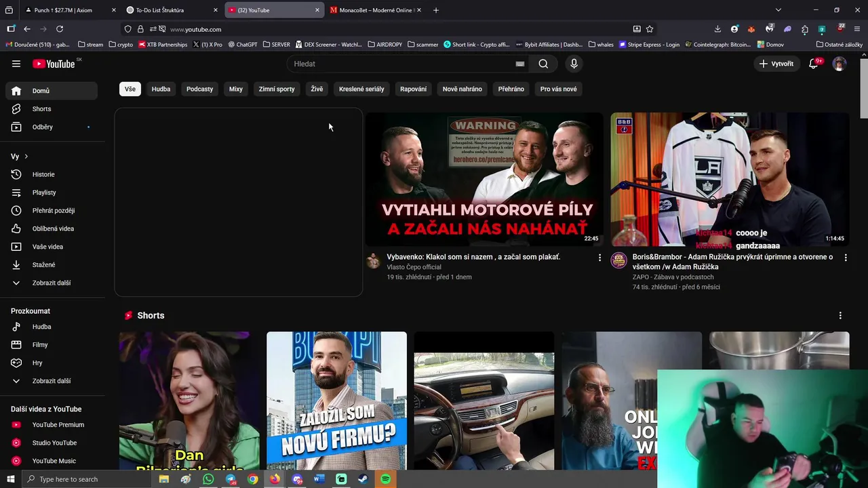Open Přehrát později watch later list
This screenshot has height=488, width=868.
click(51, 210)
